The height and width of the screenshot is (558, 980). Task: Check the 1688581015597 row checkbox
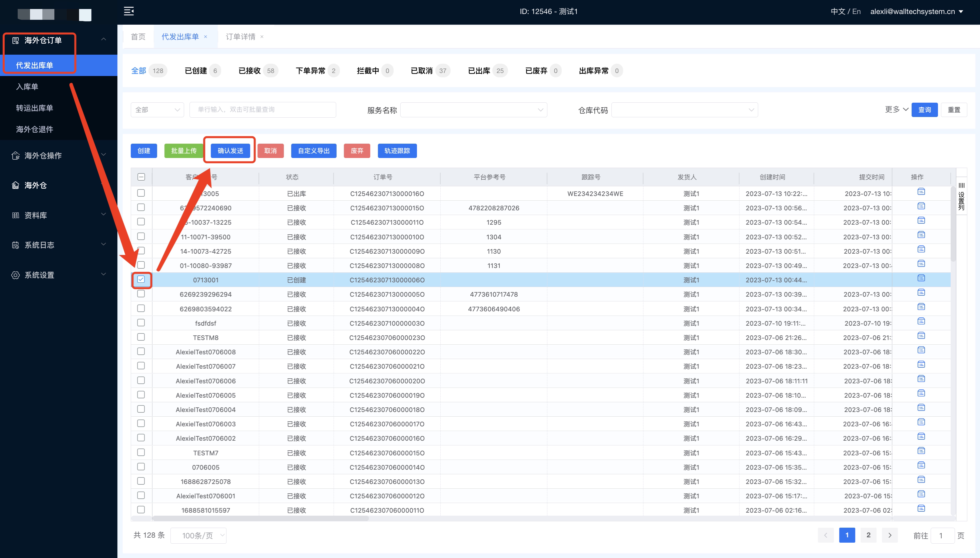[x=141, y=510]
